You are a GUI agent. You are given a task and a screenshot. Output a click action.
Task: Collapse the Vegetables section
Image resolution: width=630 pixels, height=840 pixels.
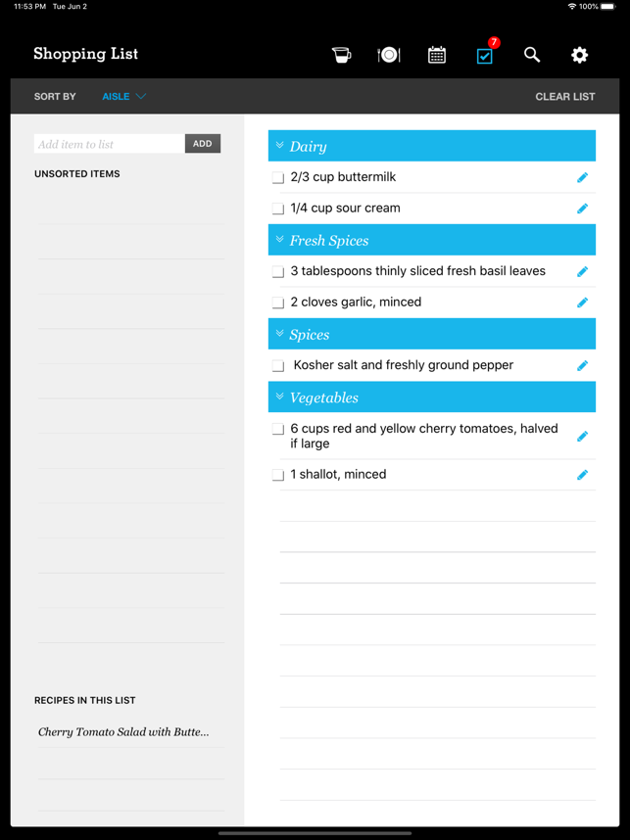[x=279, y=397]
